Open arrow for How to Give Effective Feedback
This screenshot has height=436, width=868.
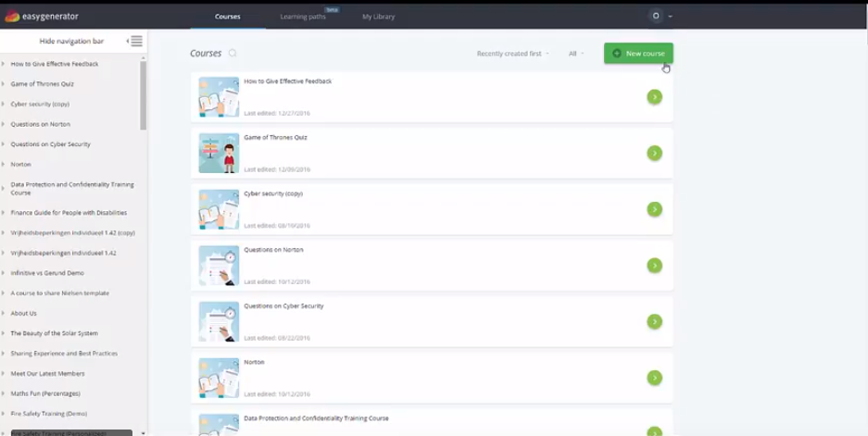654,97
